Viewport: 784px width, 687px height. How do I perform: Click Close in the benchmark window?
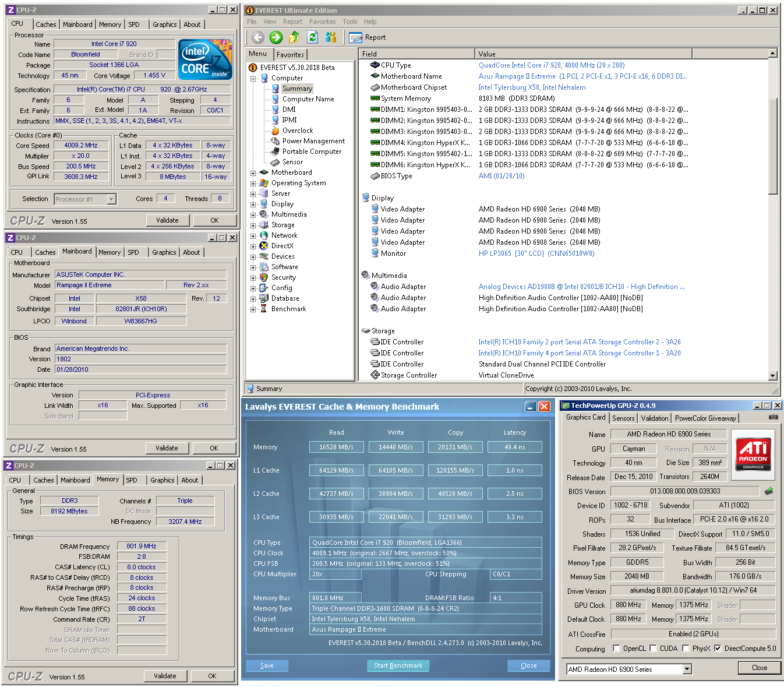pyautogui.click(x=529, y=665)
